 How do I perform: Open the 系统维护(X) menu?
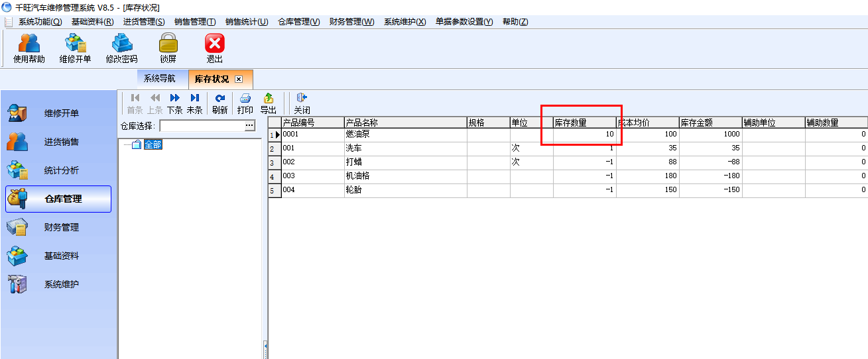(x=405, y=22)
